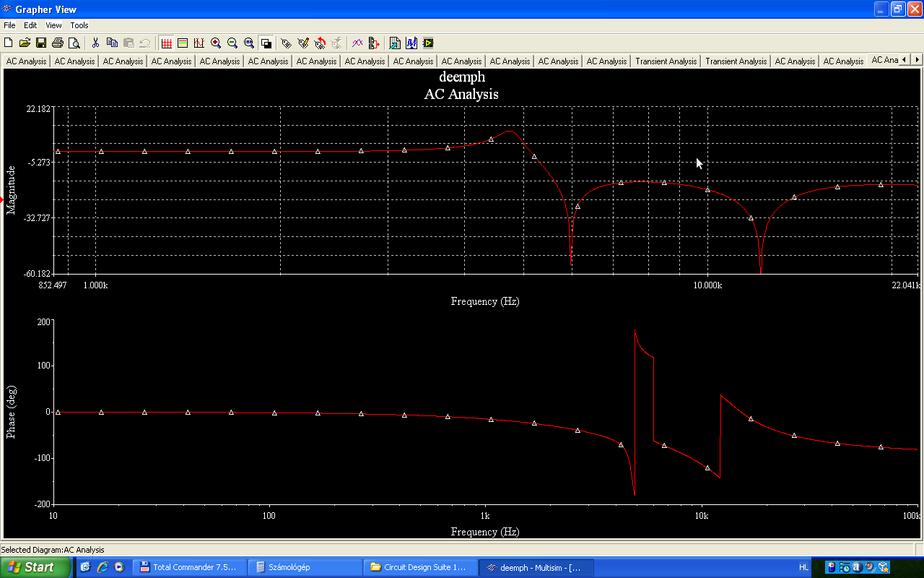Click the Export to Mathcad icon

(411, 43)
